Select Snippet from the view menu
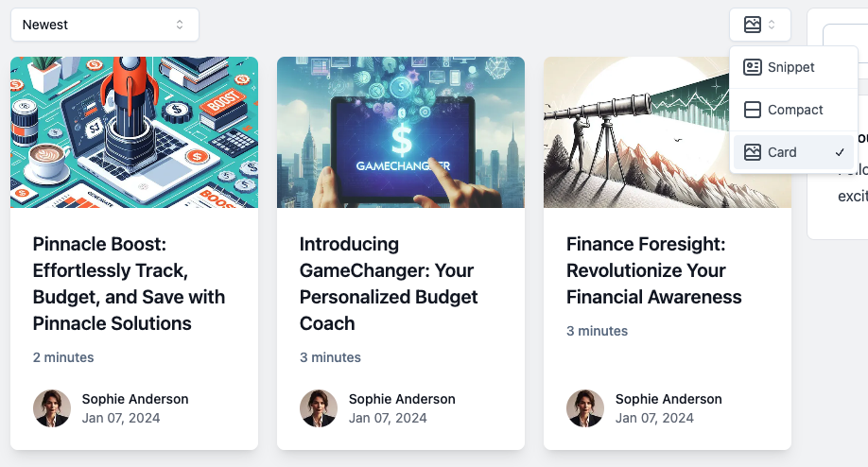 coord(793,67)
